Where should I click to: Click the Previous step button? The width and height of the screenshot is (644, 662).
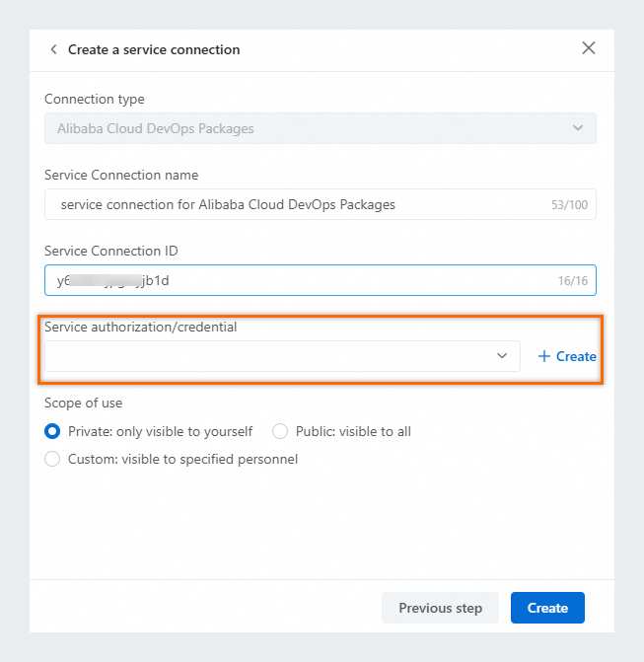coord(440,608)
